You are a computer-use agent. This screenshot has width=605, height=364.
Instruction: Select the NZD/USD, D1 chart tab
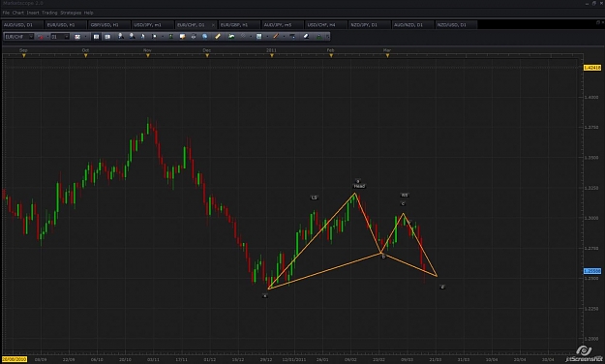coord(457,25)
